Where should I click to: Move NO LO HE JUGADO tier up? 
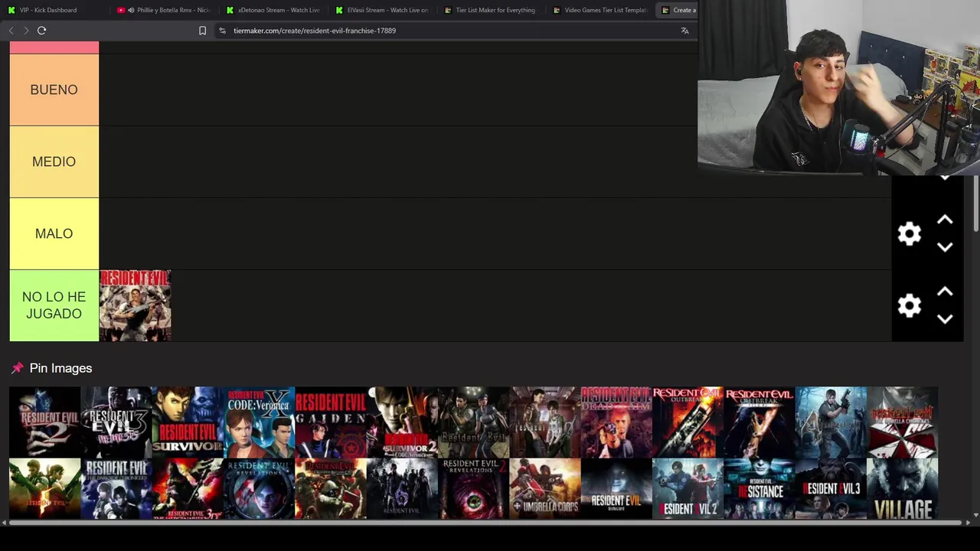(x=945, y=292)
